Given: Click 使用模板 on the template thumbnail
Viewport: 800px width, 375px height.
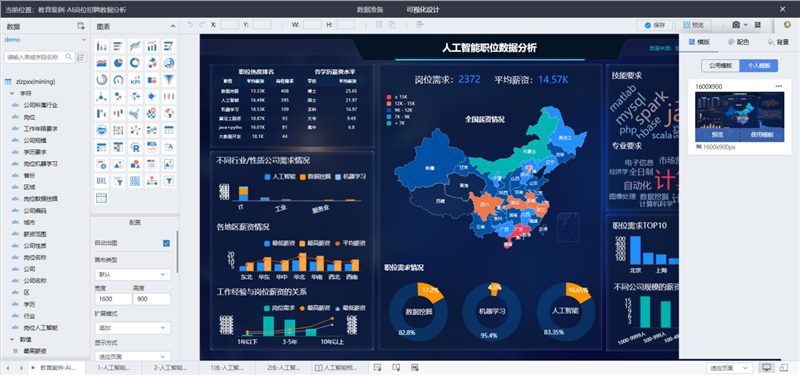Looking at the screenshot, I should click(x=762, y=135).
